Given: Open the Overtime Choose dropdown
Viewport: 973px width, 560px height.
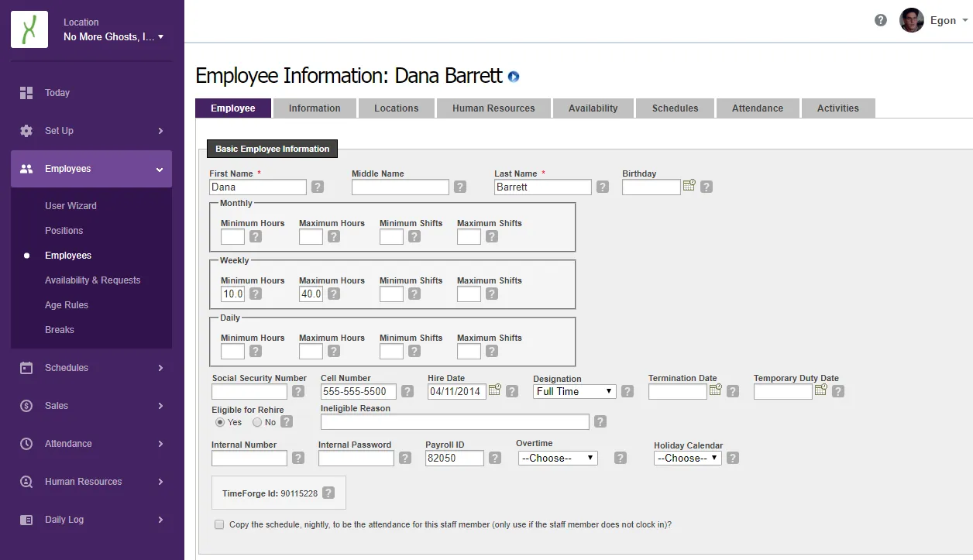Looking at the screenshot, I should click(x=558, y=458).
